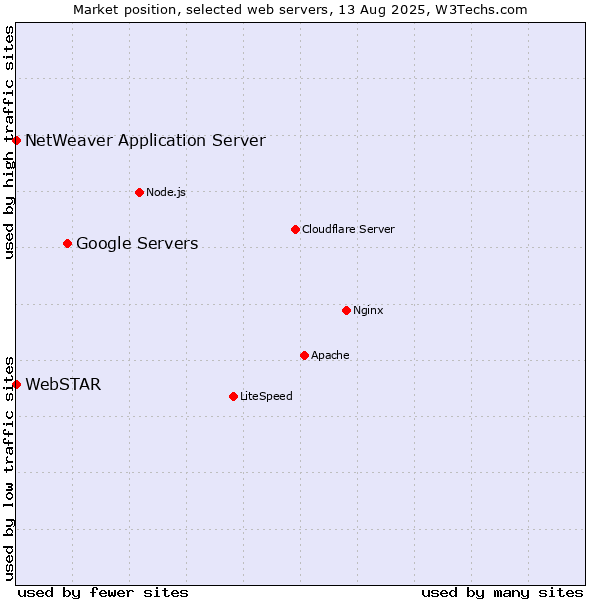Click the LiteSpeed red marker
The width and height of the screenshot is (600, 600).
coord(234,397)
